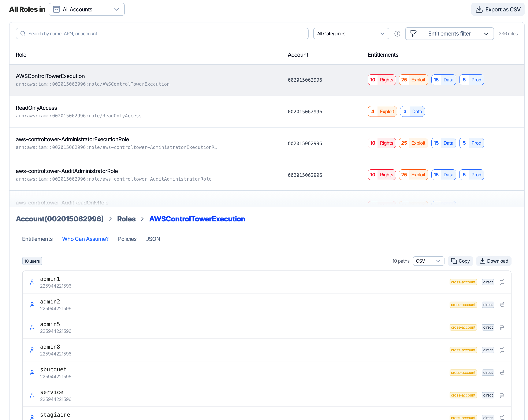Open path details icon for admin1
Image resolution: width=528 pixels, height=420 pixels.
click(x=502, y=282)
